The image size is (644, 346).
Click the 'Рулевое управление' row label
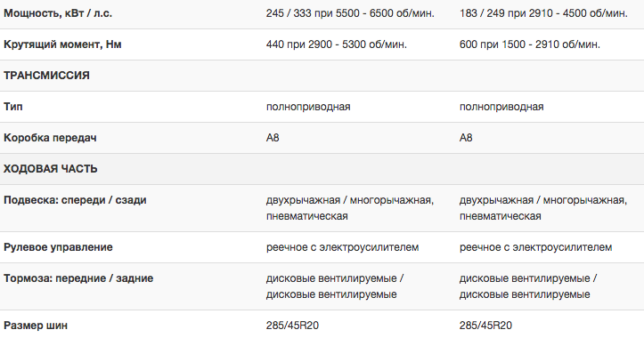[58, 247]
